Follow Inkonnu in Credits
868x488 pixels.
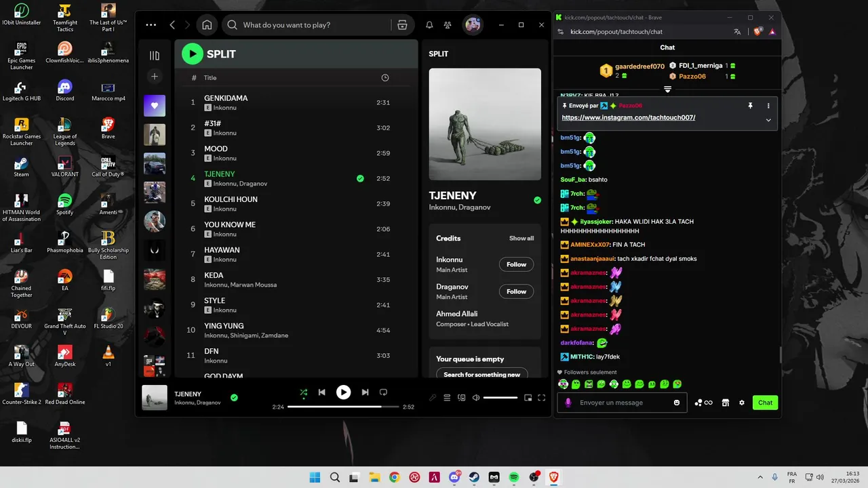(516, 264)
